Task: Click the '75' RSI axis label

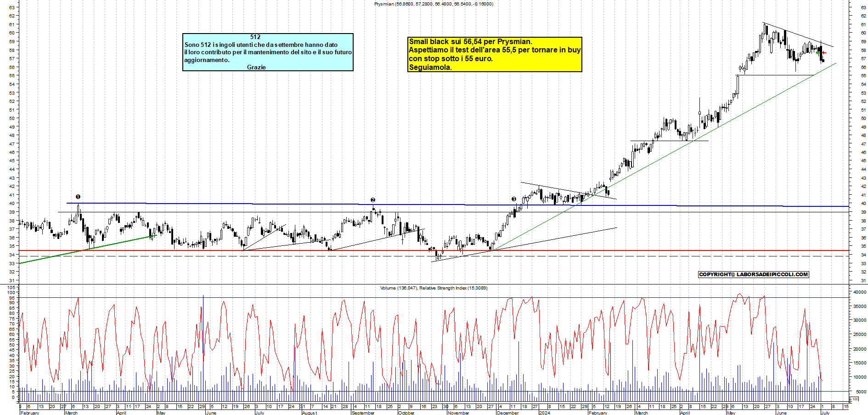Action: click(13, 318)
